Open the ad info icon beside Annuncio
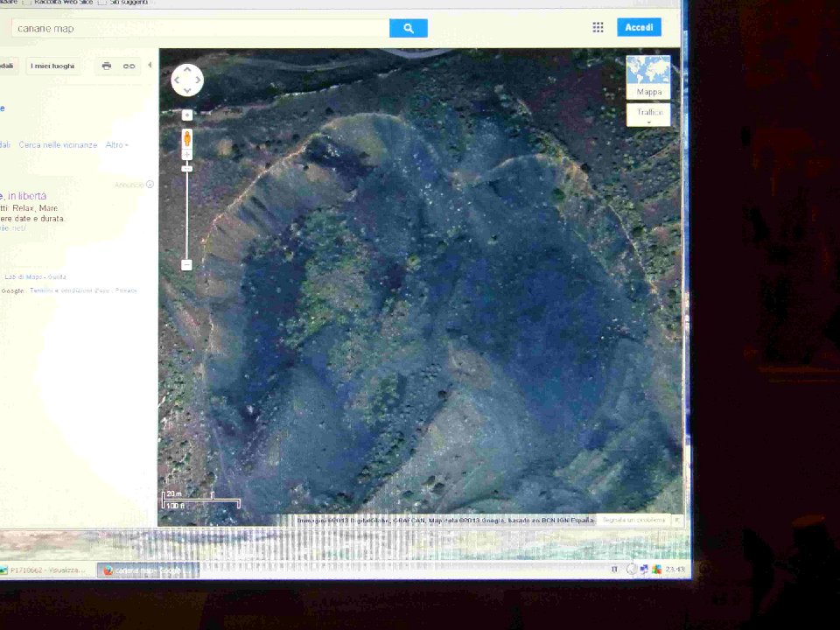The image size is (840, 630). click(150, 185)
